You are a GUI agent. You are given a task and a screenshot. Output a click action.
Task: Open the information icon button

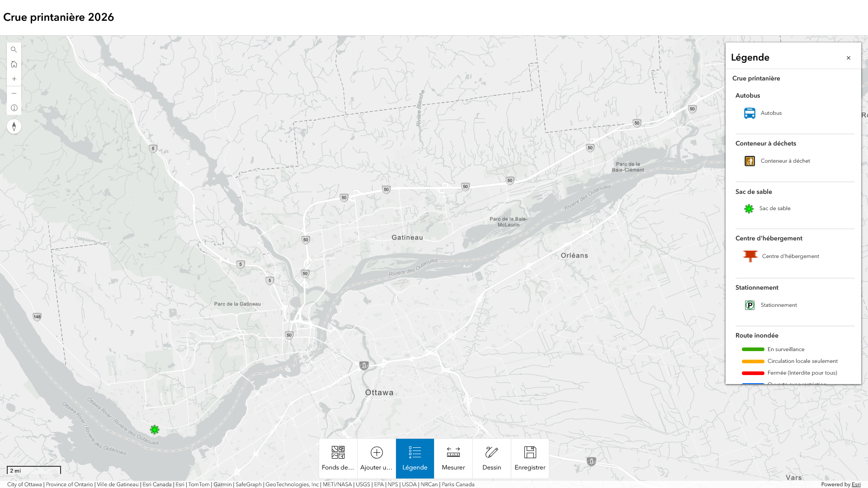(x=14, y=108)
